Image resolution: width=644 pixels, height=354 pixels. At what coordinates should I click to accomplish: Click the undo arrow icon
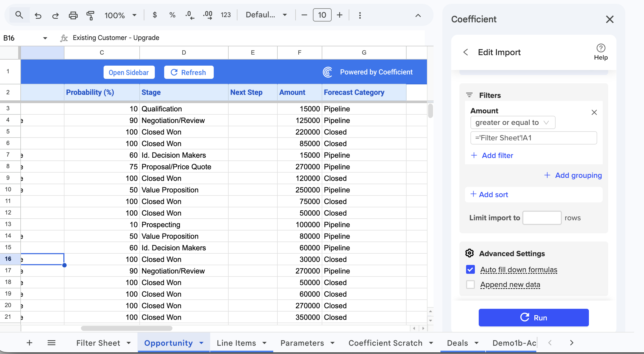click(38, 15)
